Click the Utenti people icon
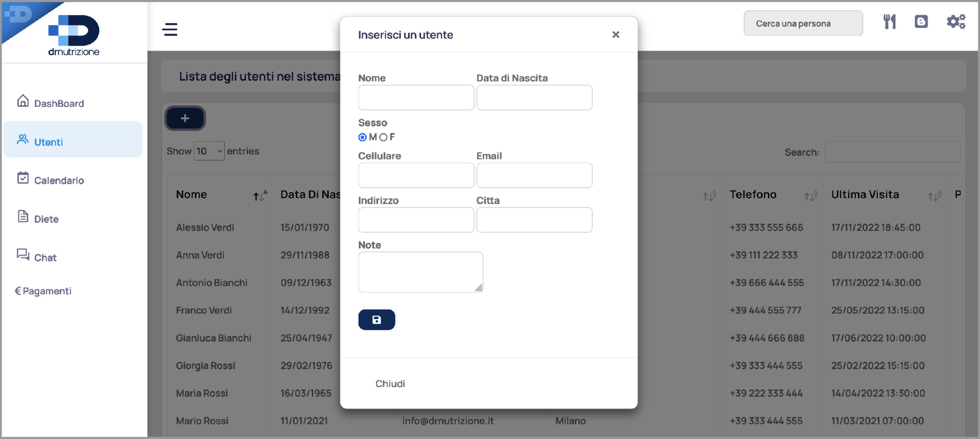The width and height of the screenshot is (980, 439). pos(23,139)
